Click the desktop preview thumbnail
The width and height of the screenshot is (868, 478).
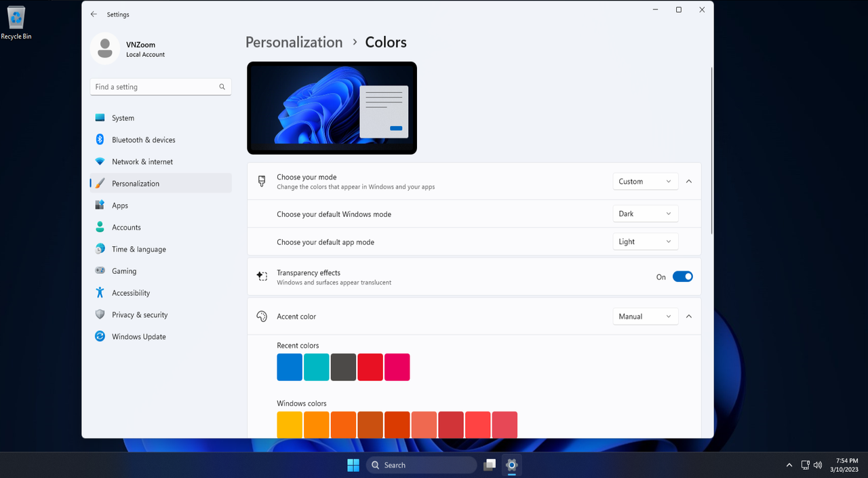tap(332, 108)
